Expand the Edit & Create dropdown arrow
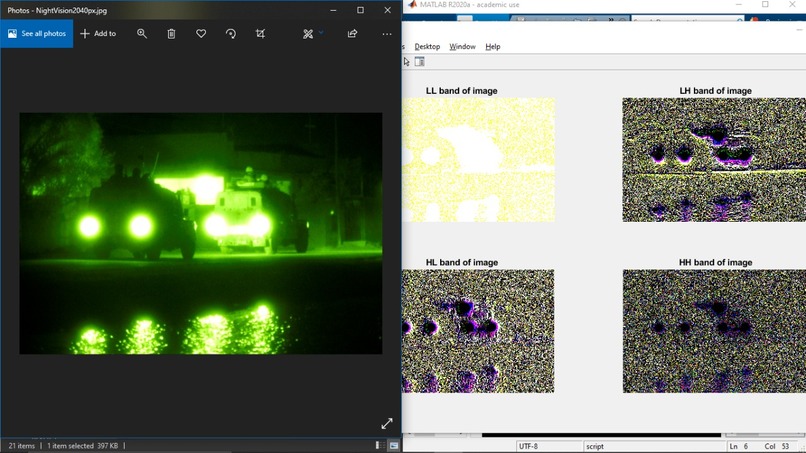Screen dimensions: 806x453 click(321, 33)
